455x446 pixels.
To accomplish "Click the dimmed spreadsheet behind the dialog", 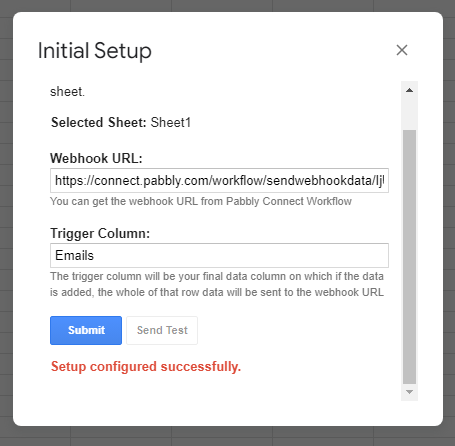I will point(227,437).
